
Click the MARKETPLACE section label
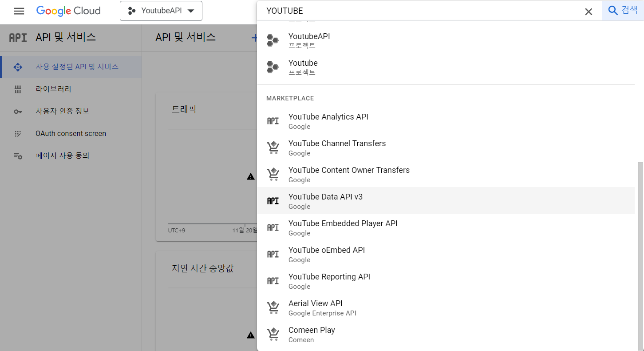coord(290,98)
